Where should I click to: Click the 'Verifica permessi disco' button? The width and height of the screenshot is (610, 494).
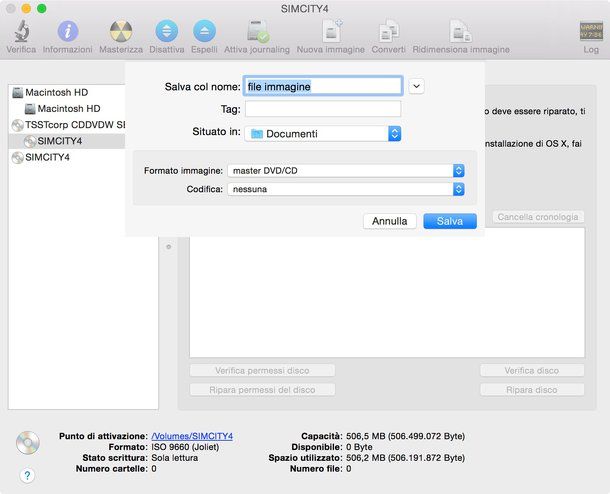(x=262, y=370)
